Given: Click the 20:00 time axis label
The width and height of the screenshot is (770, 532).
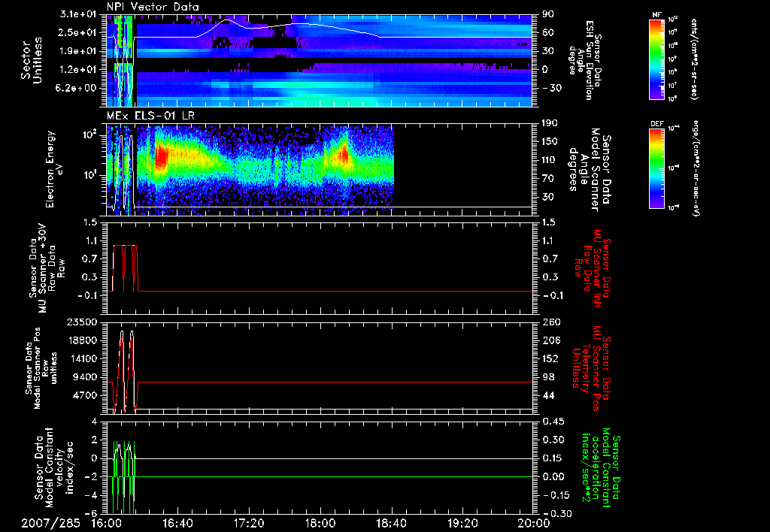Looking at the screenshot, I should (534, 523).
